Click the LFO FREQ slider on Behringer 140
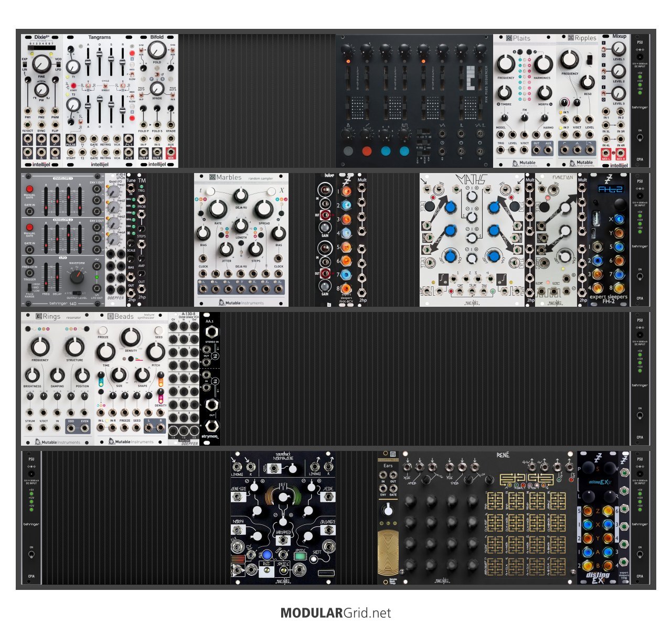672x624 pixels. tap(45, 276)
